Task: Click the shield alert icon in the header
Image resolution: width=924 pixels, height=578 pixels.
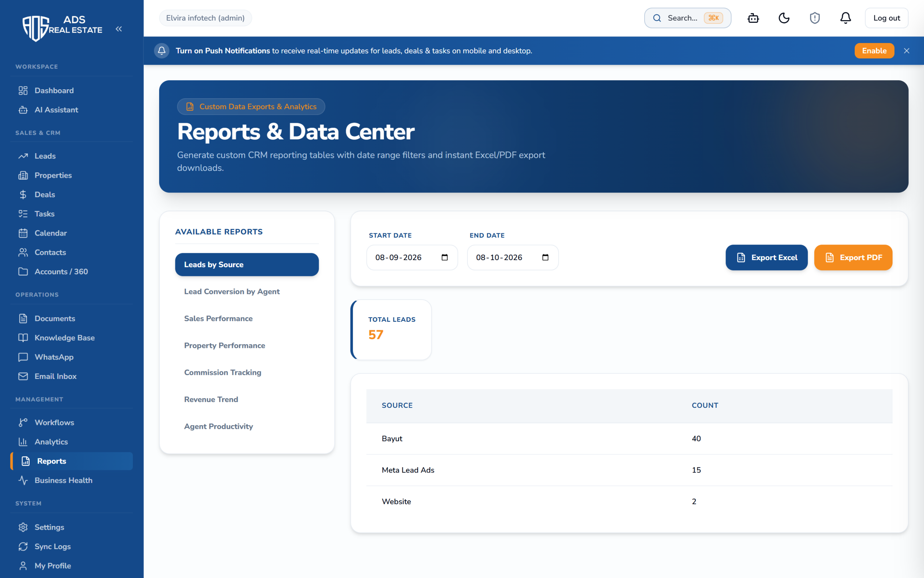Action: (x=815, y=18)
